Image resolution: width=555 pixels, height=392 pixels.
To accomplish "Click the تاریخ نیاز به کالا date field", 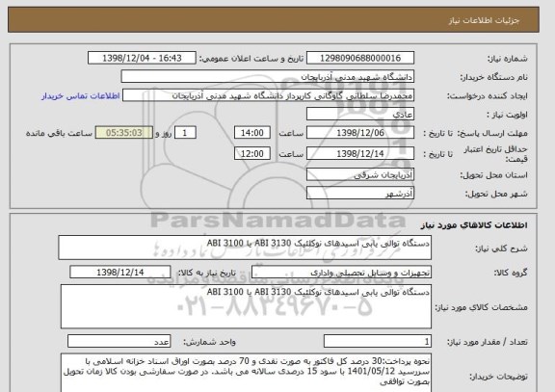I will (x=120, y=273).
